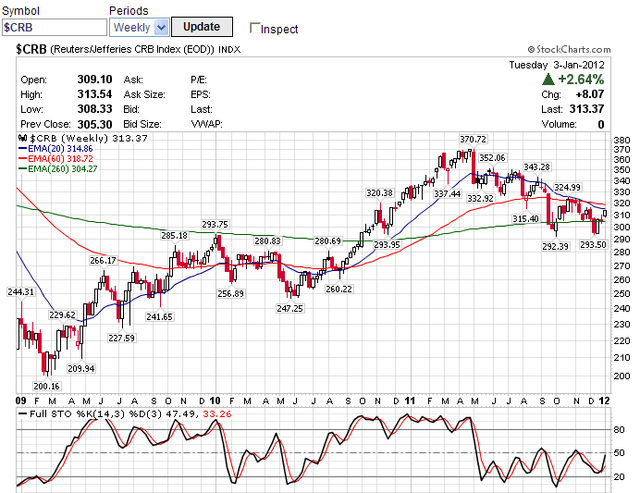Enable the Inspect checkbox

click(x=255, y=28)
